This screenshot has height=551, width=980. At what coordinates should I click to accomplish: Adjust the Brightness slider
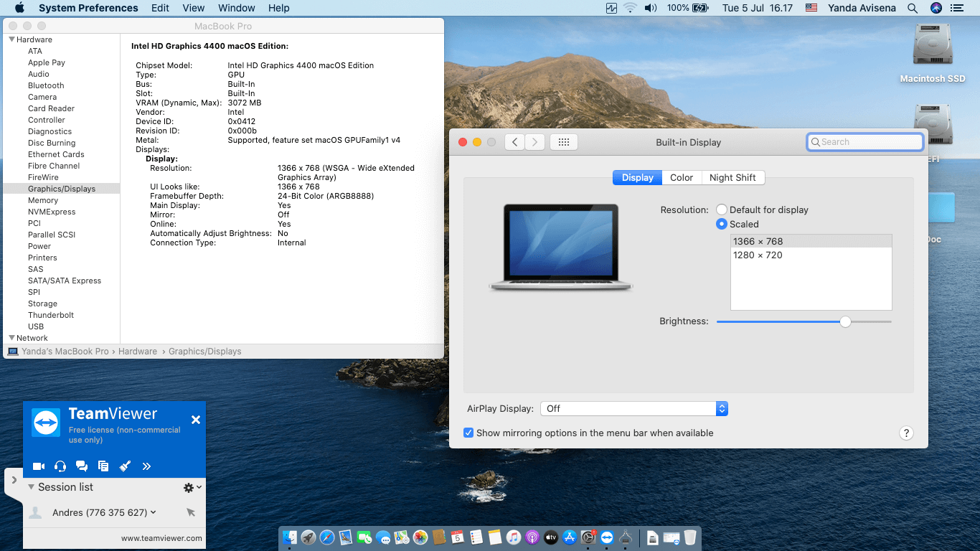click(845, 321)
